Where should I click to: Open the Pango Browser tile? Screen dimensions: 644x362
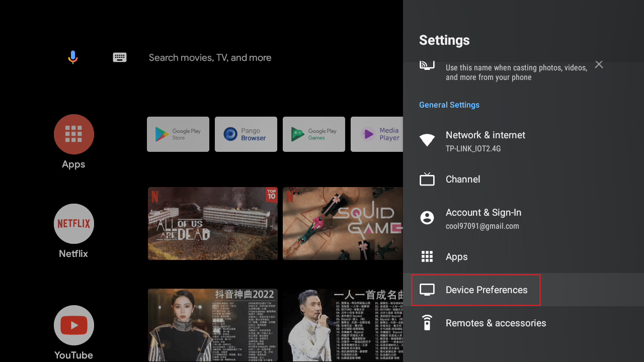coord(246,134)
